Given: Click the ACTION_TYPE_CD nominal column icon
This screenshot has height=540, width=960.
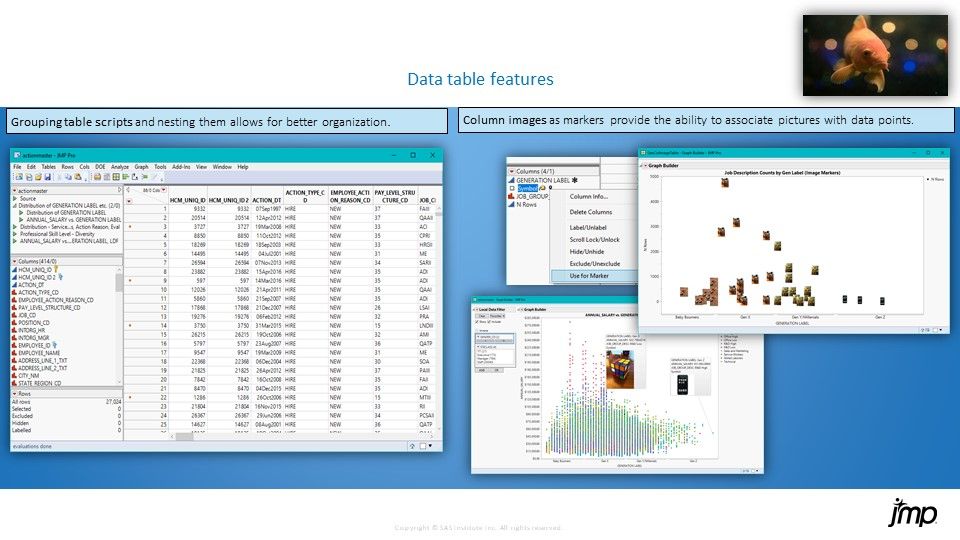Looking at the screenshot, I should coord(15,293).
